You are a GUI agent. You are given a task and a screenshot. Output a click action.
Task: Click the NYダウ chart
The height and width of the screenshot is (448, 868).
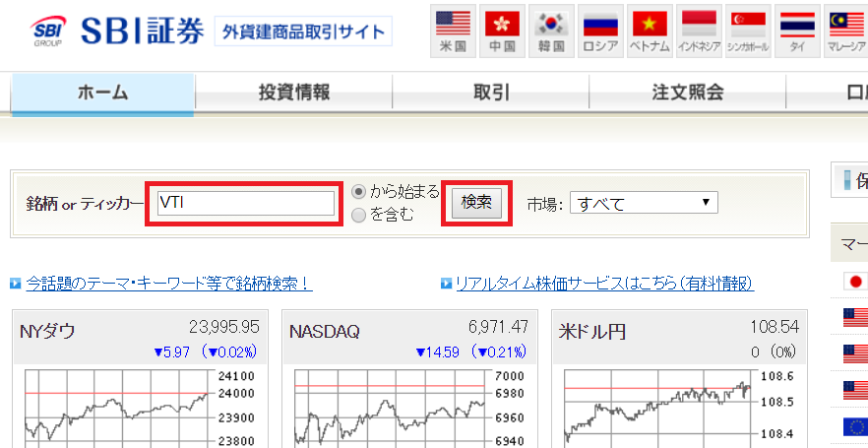(140, 407)
